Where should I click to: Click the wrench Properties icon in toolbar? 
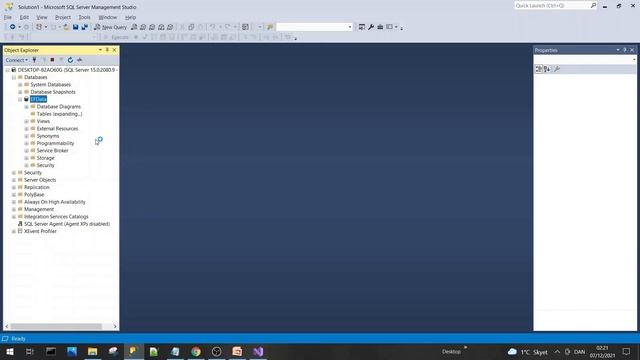coord(371,27)
